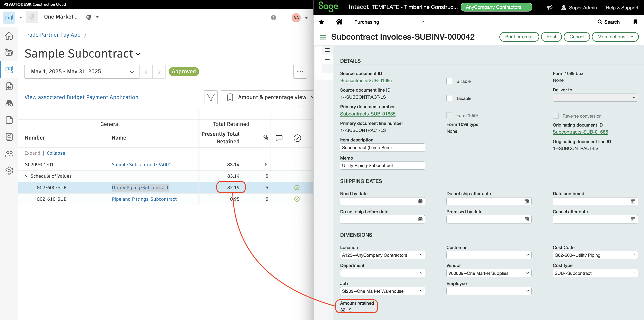Click the help question mark icon
644x320 pixels.
pyautogui.click(x=273, y=17)
